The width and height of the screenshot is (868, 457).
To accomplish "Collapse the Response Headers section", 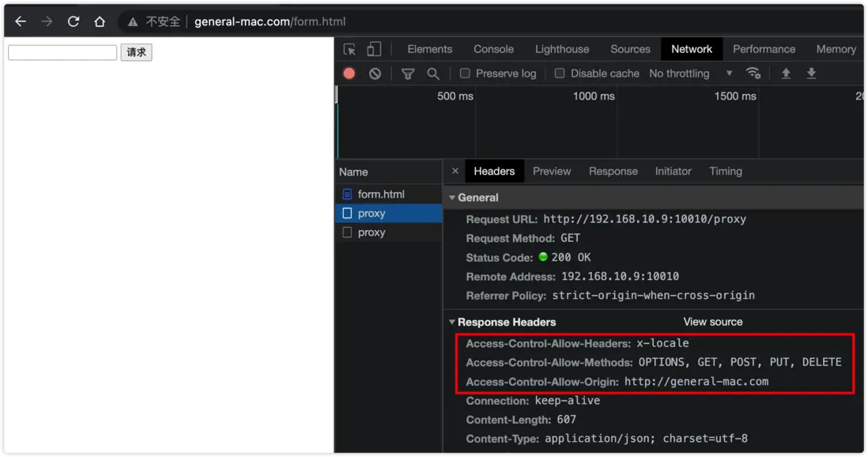I will pyautogui.click(x=452, y=323).
